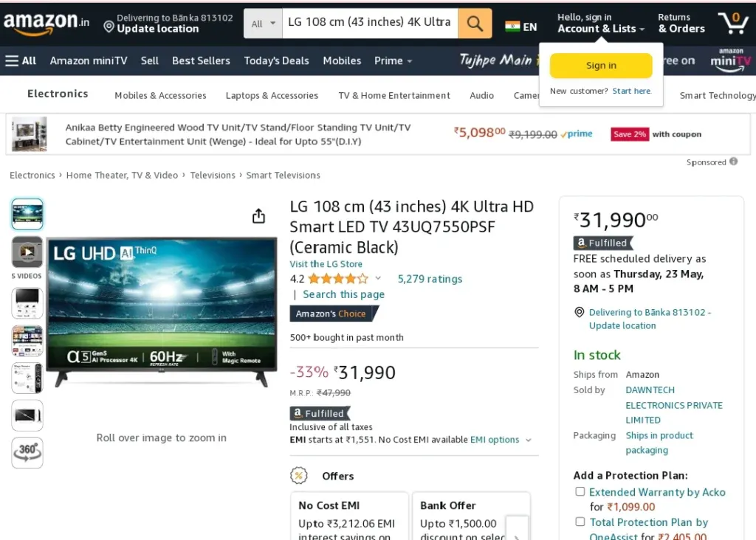Click Smart Televisions breadcrumb link
Image resolution: width=756 pixels, height=540 pixels.
[x=283, y=176]
